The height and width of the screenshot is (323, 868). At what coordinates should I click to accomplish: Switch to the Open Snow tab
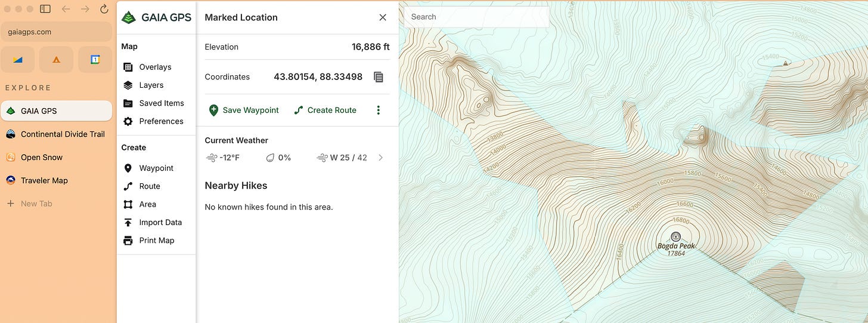56,157
